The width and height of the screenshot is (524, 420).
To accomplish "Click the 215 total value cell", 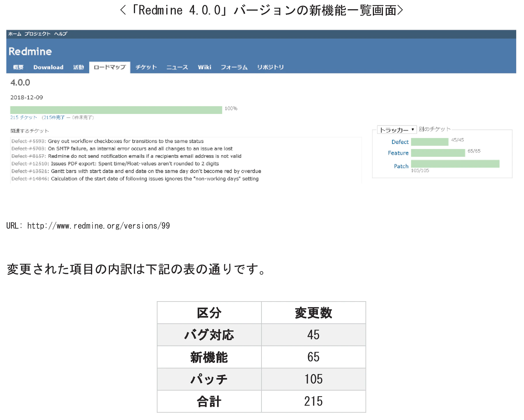I will (314, 401).
